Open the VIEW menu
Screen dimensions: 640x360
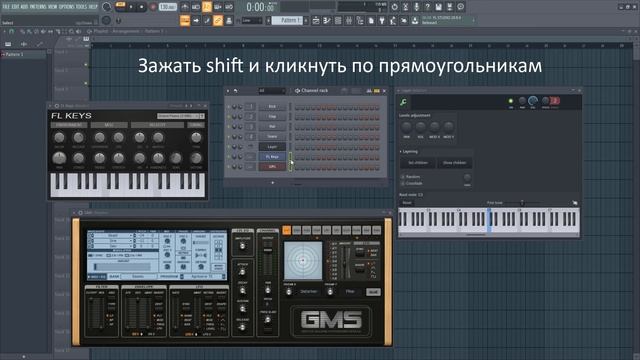[53, 7]
